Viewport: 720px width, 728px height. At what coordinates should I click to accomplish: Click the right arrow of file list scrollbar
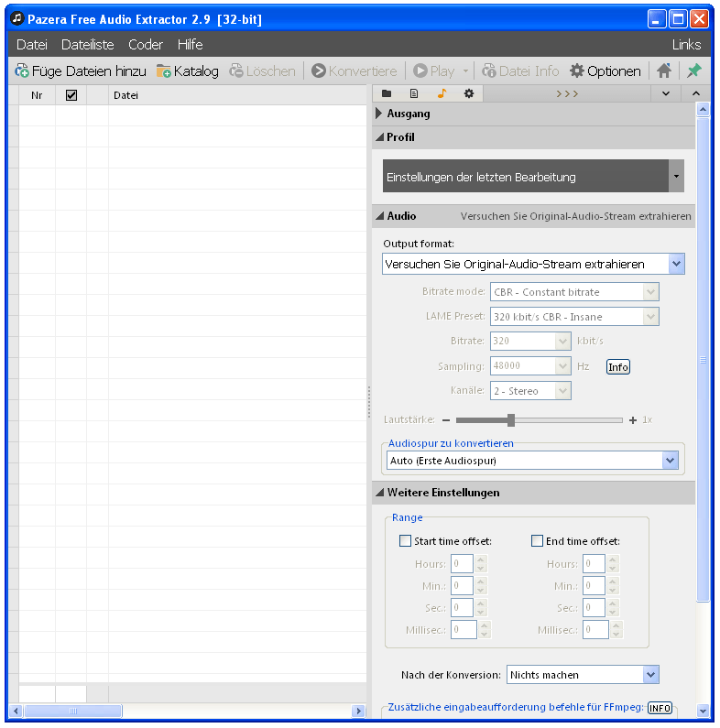coord(358,711)
